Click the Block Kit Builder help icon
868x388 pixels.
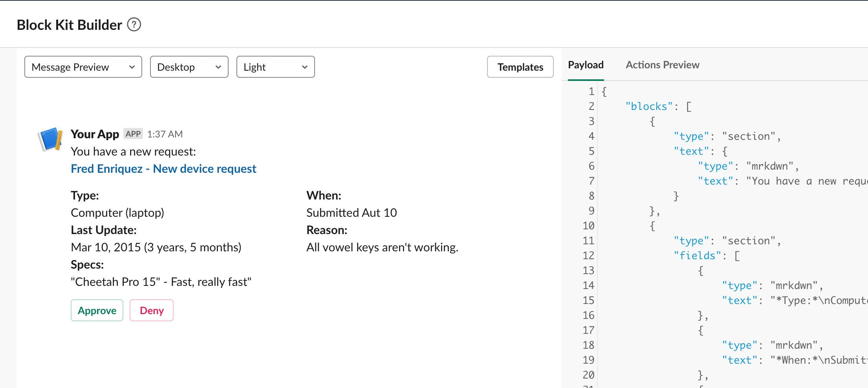coord(135,24)
